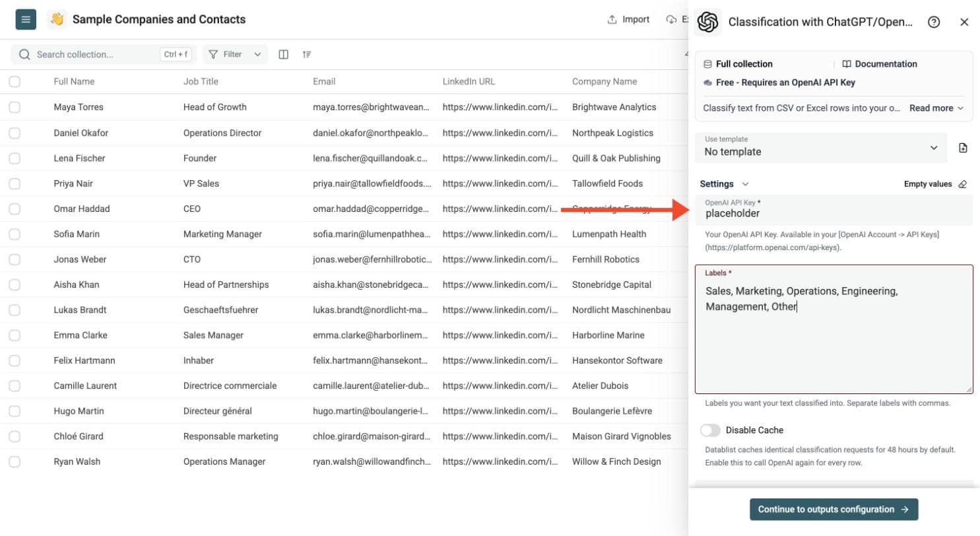This screenshot has height=536, width=980.
Task: Click the Fernhill Robotics company cell
Action: 606,259
